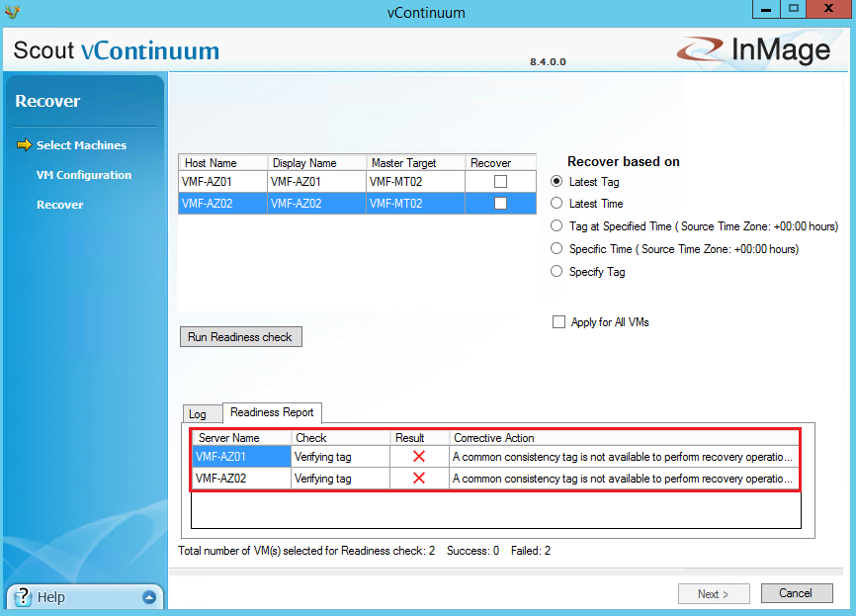This screenshot has height=616, width=856.
Task: Open the Readiness Report tab
Action: point(272,412)
